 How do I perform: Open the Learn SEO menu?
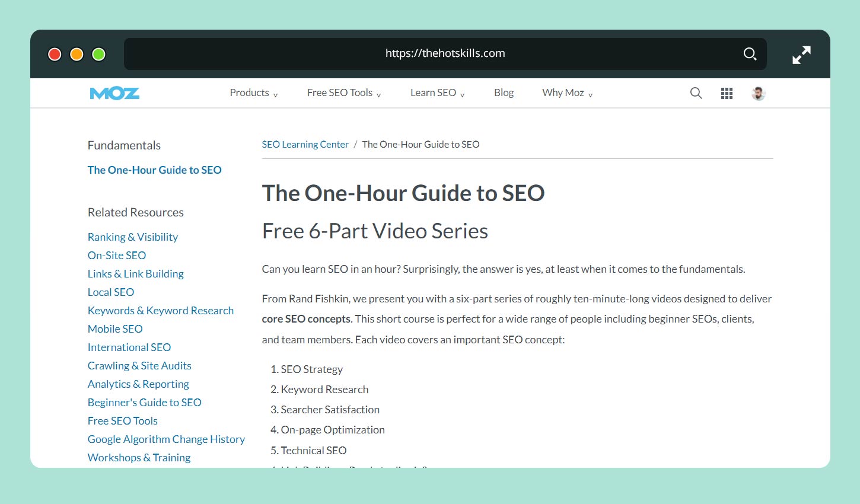(433, 92)
